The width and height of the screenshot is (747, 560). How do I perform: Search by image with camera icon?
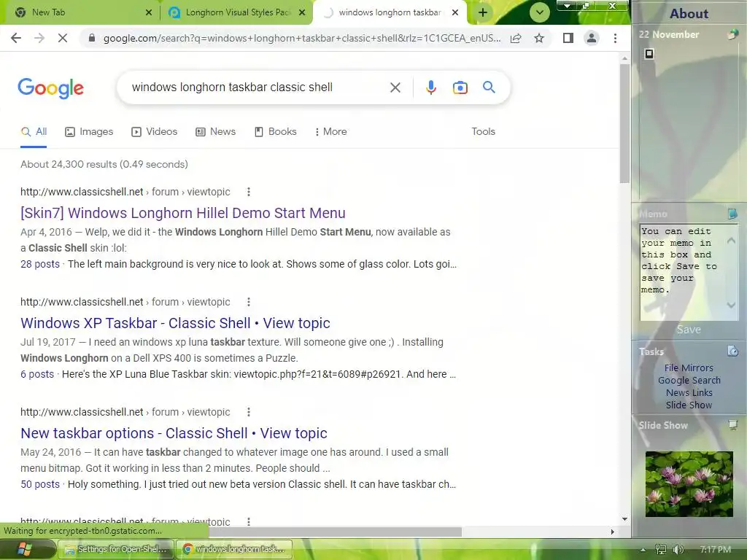(x=460, y=87)
